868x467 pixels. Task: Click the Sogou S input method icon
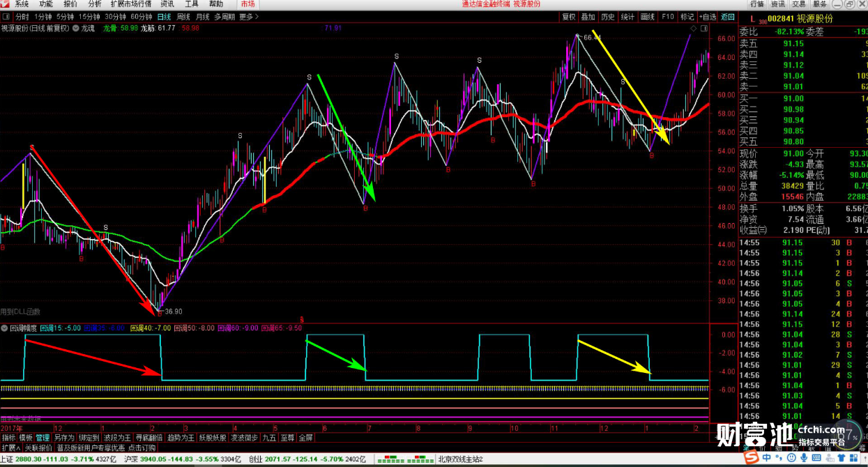point(753,458)
